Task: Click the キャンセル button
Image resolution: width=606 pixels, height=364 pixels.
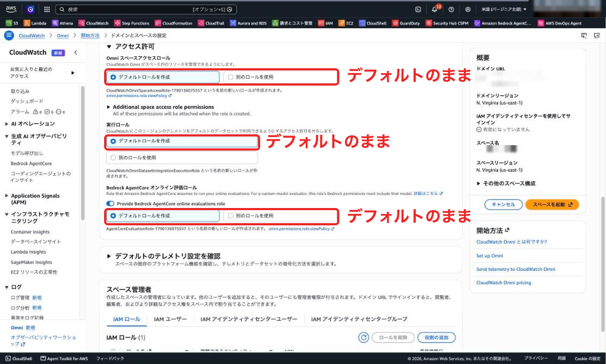Action: 503,204
